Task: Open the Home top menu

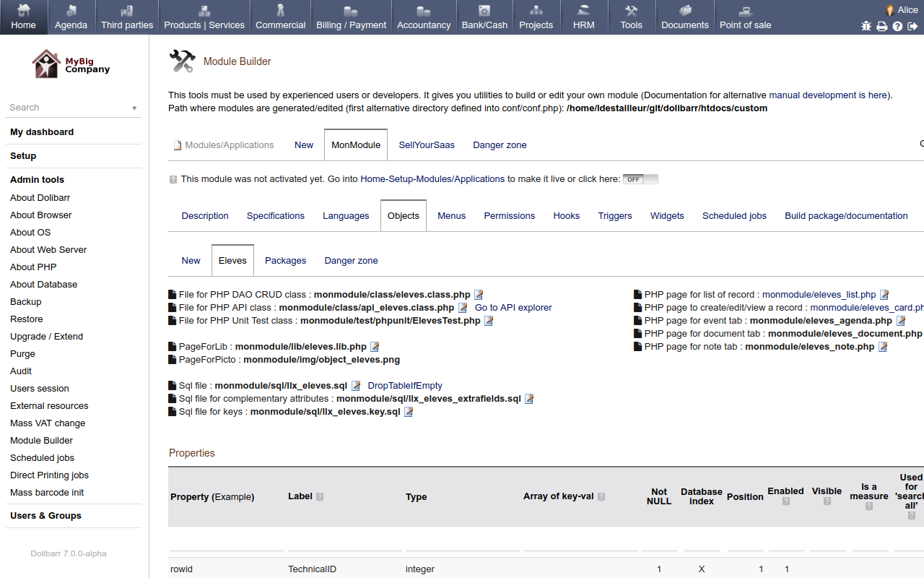Action: click(x=24, y=17)
